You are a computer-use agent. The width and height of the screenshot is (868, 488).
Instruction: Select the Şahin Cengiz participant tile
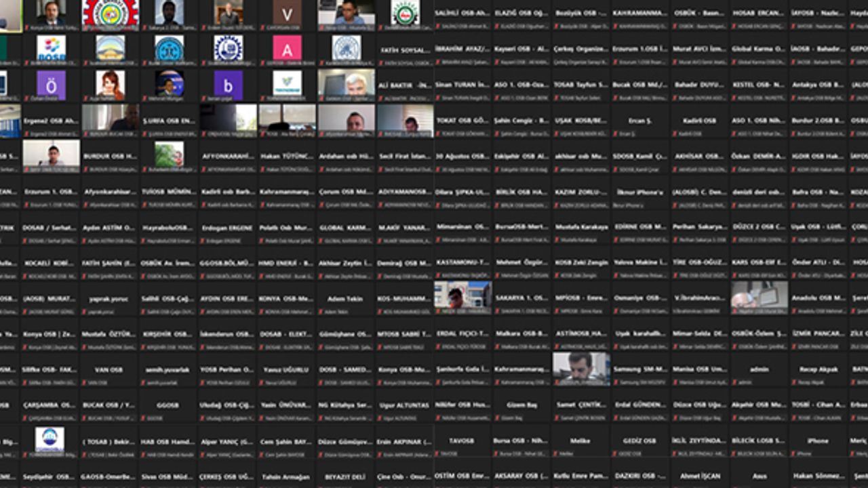tap(522, 121)
